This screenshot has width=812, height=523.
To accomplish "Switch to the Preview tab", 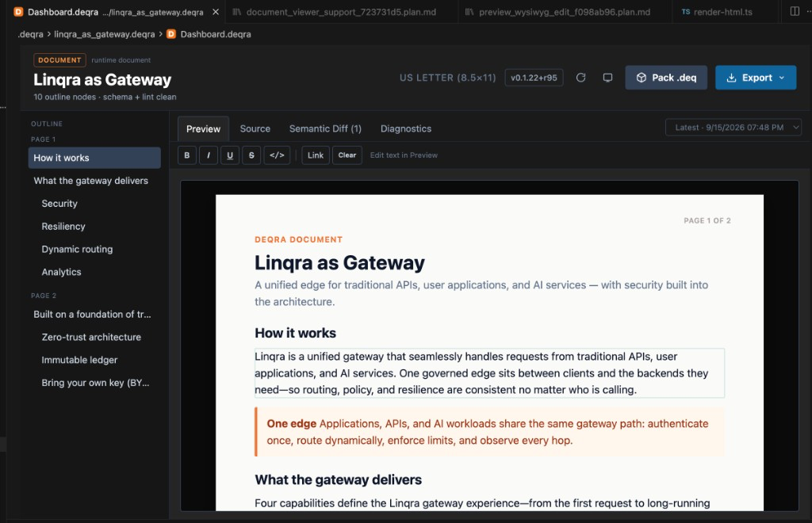I will click(x=203, y=129).
